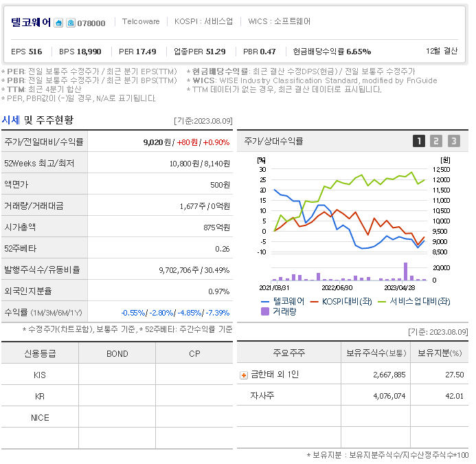The image size is (476, 464).
Task: Select the EPS 516 value
Action: (26, 52)
